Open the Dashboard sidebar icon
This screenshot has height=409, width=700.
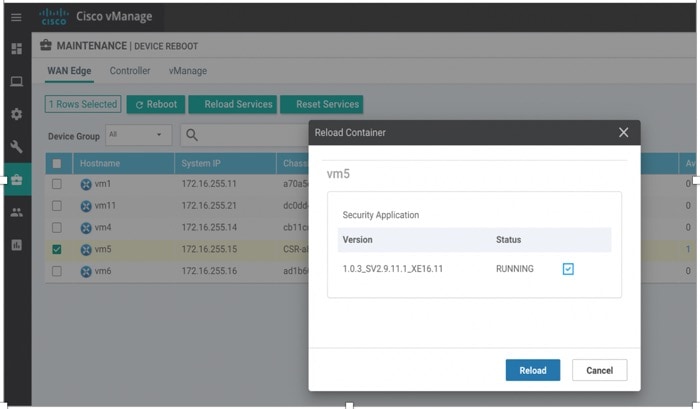pos(17,48)
